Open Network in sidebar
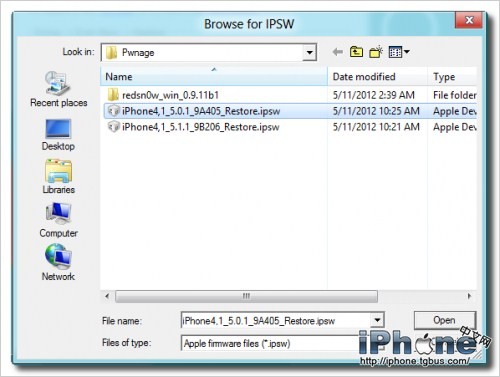Image resolution: width=500 pixels, height=377 pixels. (x=58, y=262)
